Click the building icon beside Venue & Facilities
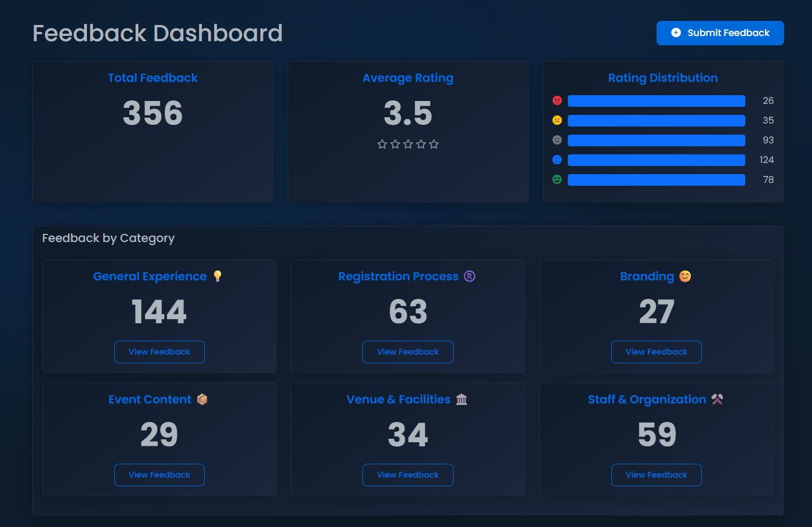The width and height of the screenshot is (812, 527). [x=461, y=399]
